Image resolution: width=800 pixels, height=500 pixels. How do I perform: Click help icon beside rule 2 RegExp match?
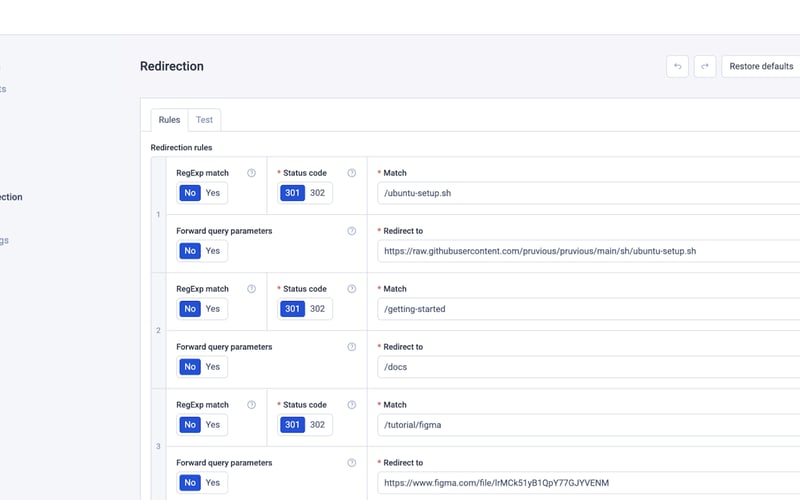[x=251, y=289]
